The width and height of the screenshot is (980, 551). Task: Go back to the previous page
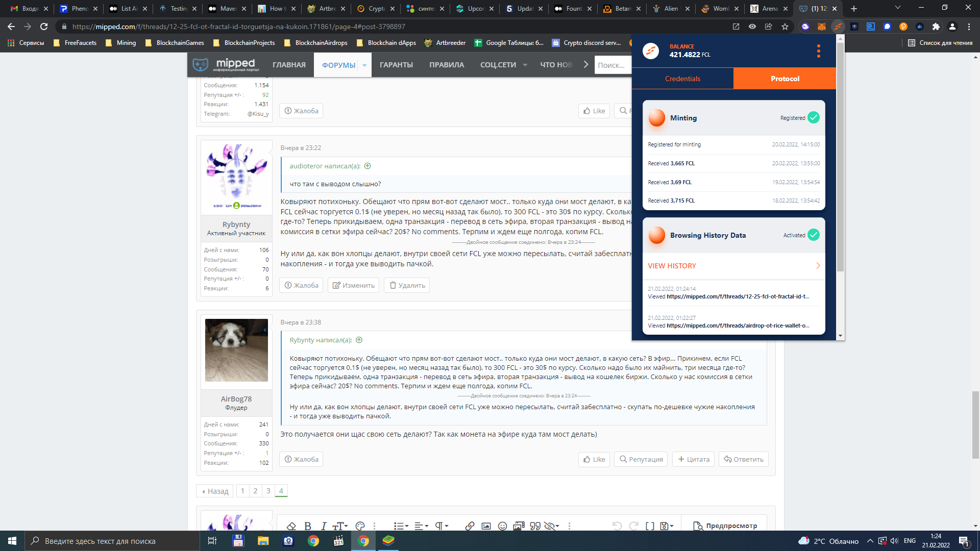pos(11,27)
